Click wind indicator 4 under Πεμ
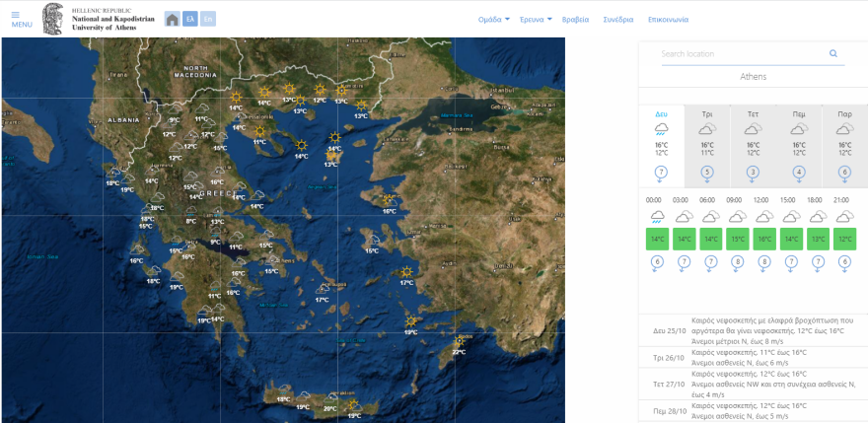 (799, 174)
